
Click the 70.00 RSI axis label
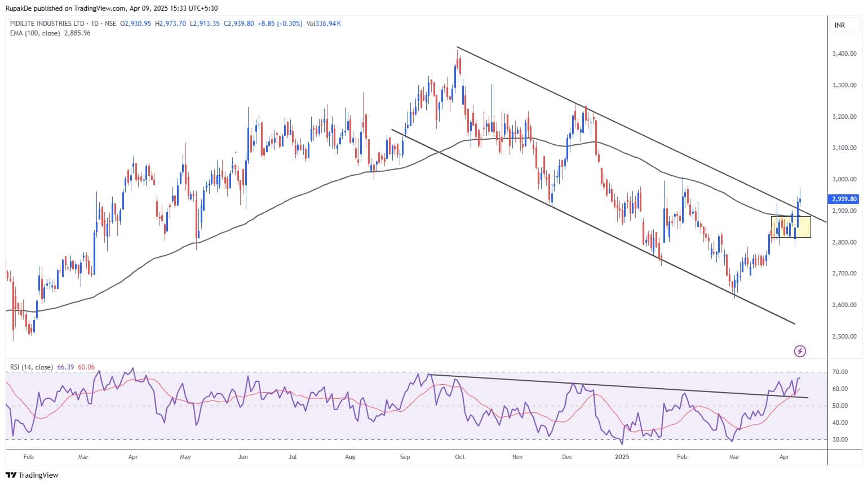[840, 372]
